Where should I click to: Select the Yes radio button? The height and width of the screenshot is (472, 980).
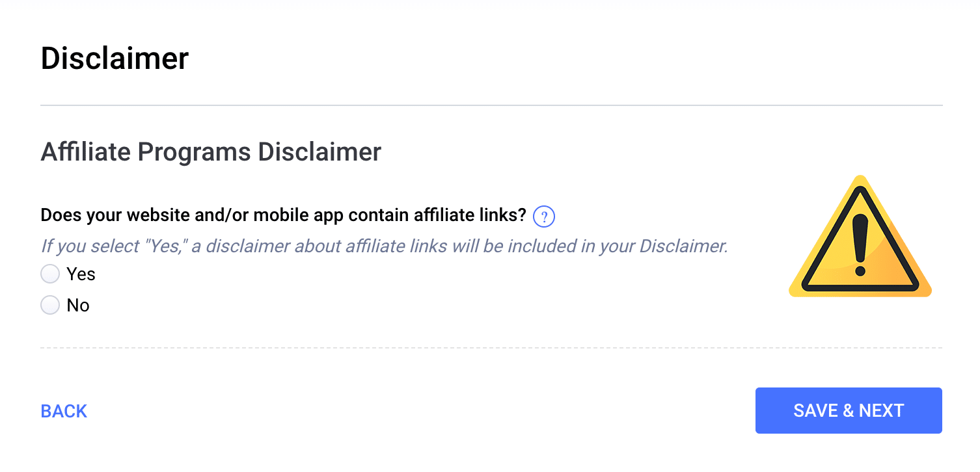[50, 274]
